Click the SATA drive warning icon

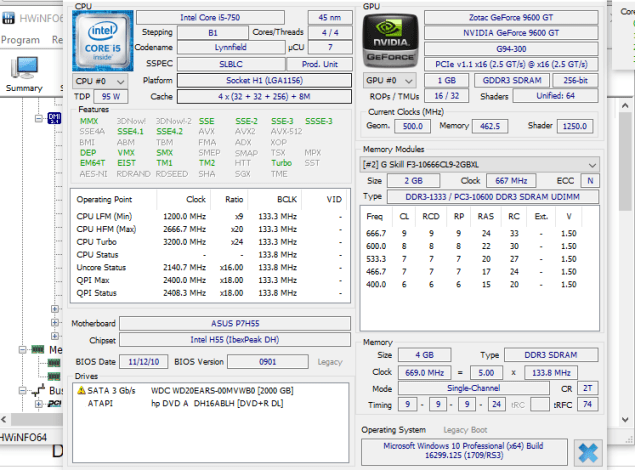(81, 389)
